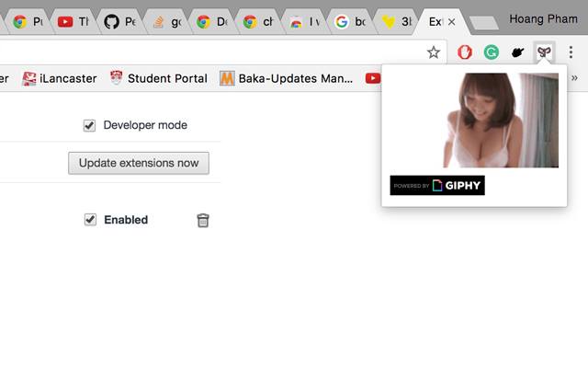Image resolution: width=588 pixels, height=368 pixels.
Task: Switch to the first Chrome-icon tab starting with P
Action: (28, 22)
